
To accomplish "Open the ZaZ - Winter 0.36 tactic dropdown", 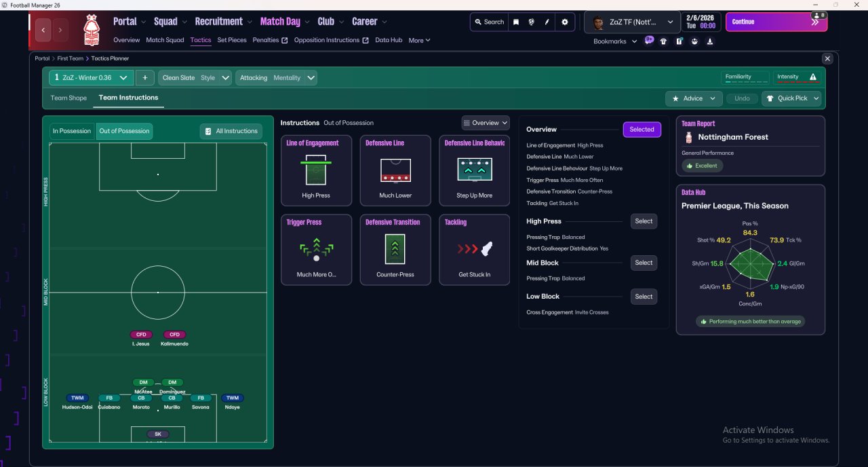I will pos(92,78).
